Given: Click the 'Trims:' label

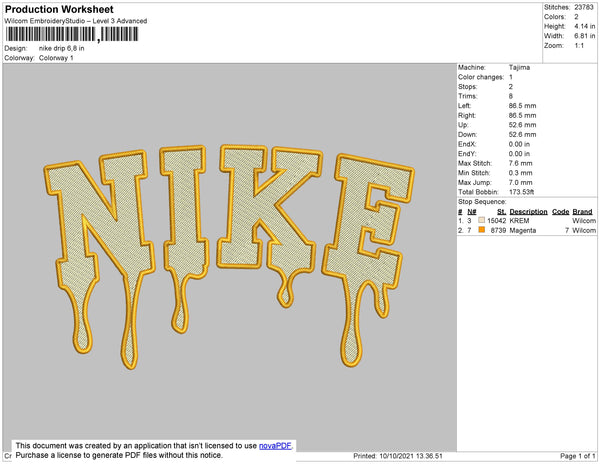Looking at the screenshot, I should click(x=468, y=96).
